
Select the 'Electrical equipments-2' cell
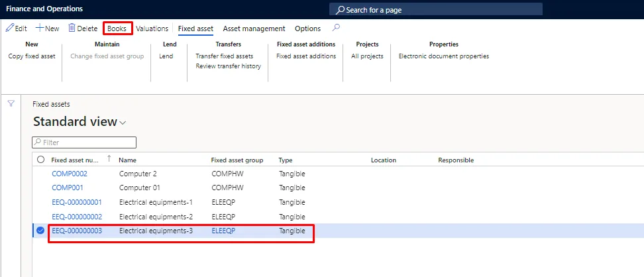click(156, 217)
